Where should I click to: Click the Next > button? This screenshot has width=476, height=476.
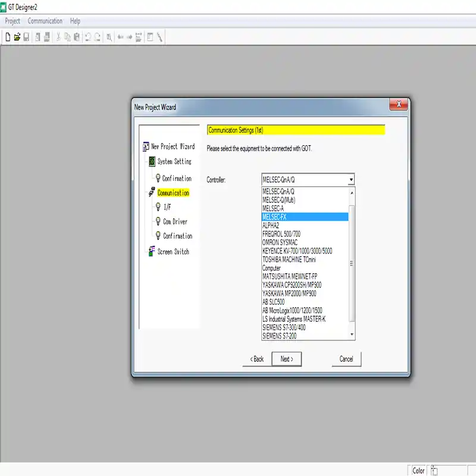point(287,359)
